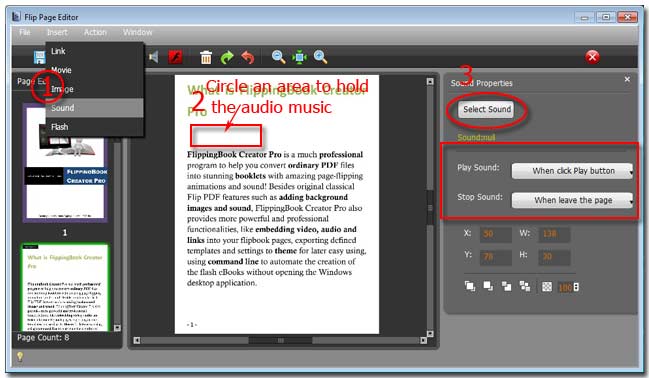Click the speaker sound tool icon
The image size is (649, 378).
pos(154,57)
